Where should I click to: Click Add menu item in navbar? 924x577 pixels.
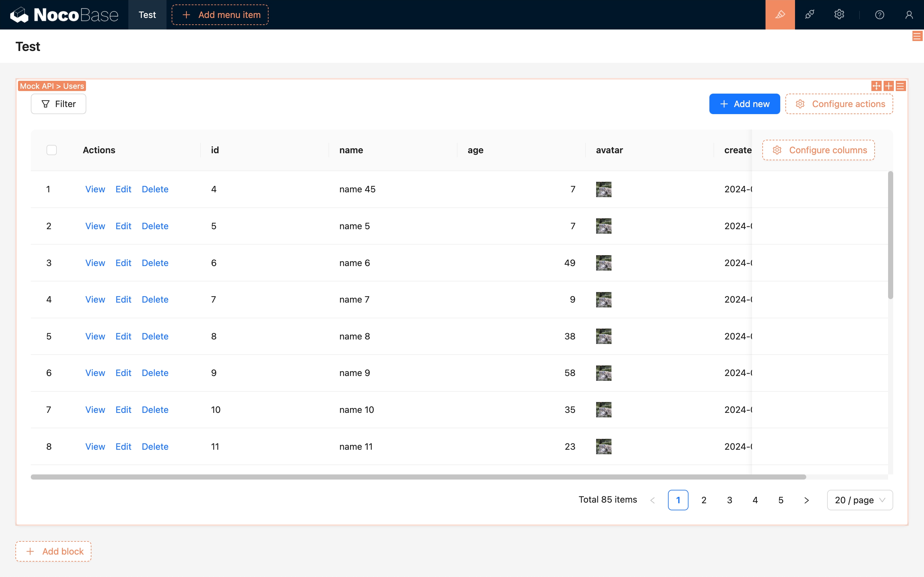pos(220,14)
